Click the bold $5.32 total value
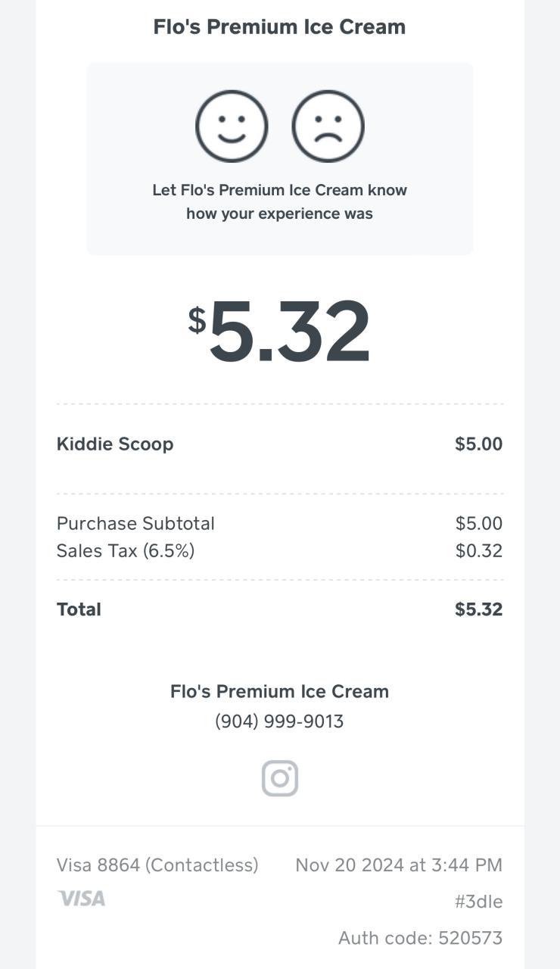This screenshot has width=560, height=969. click(478, 609)
